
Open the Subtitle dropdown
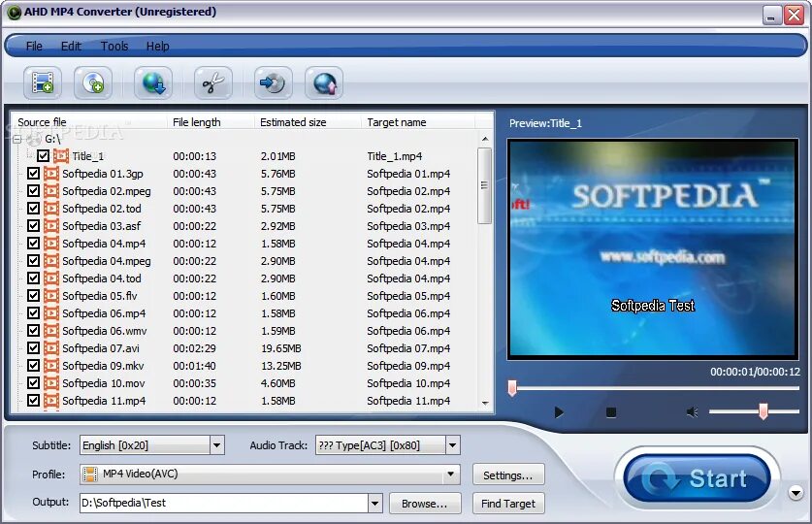point(217,445)
